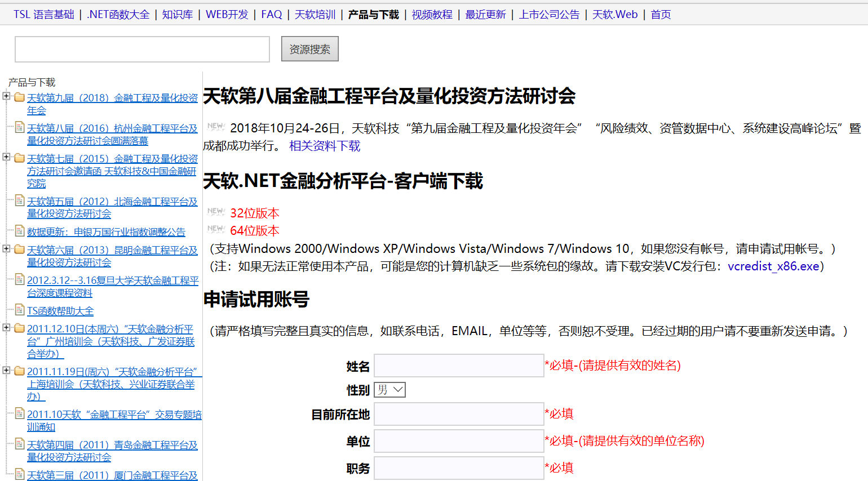
Task: Open the 性别 dropdown
Action: (389, 390)
